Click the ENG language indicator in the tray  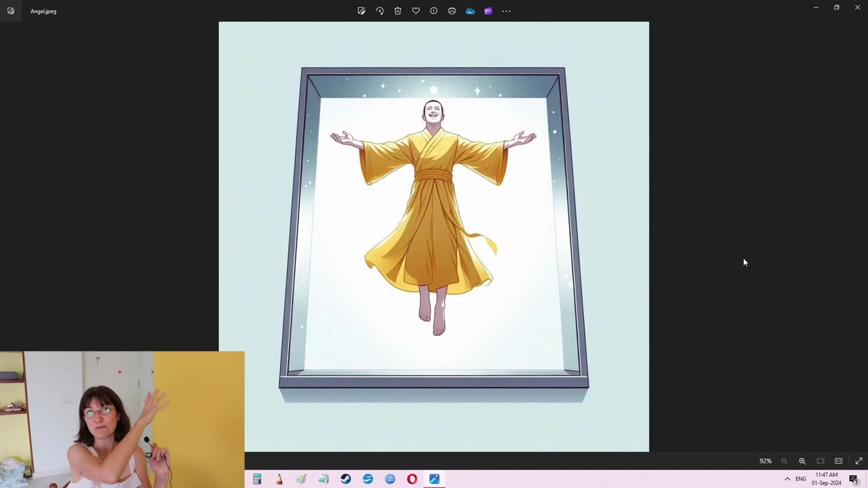[x=801, y=479]
